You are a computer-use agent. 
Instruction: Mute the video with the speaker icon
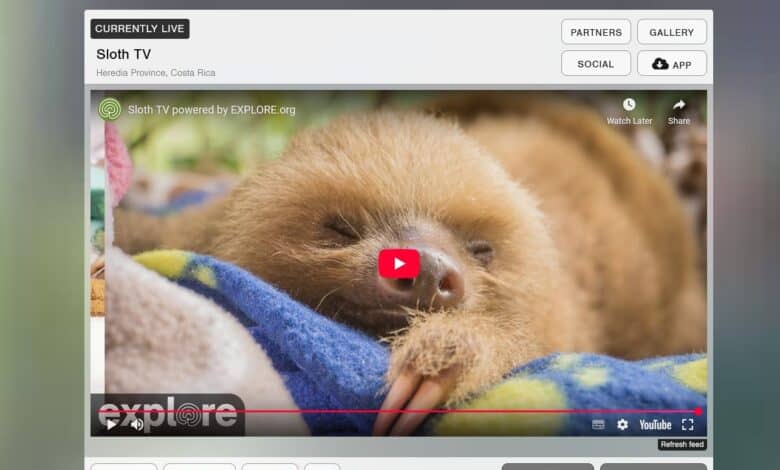[x=137, y=425]
